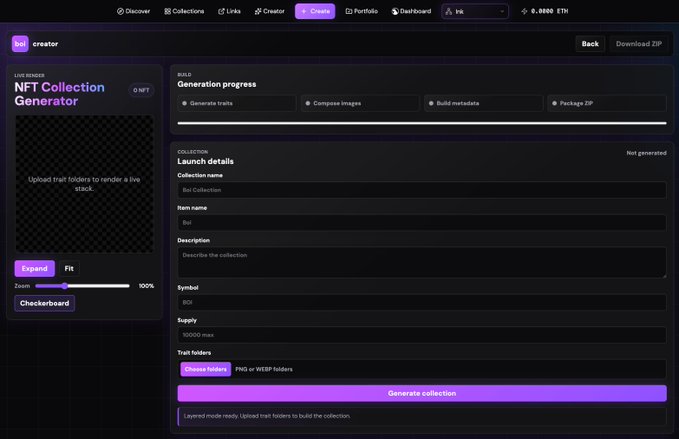The width and height of the screenshot is (679, 439).
Task: Toggle the Checkerboard background
Action: tap(45, 303)
